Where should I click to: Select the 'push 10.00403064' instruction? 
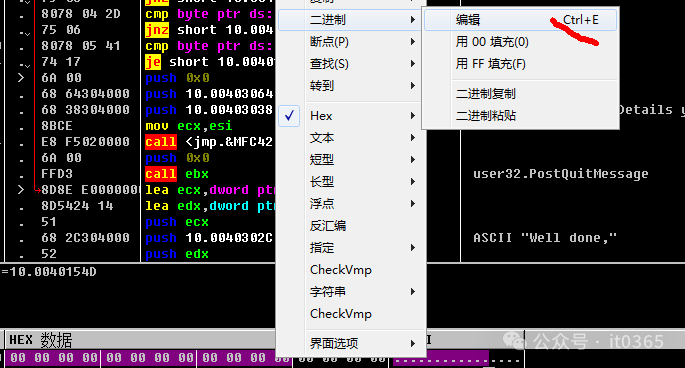click(x=209, y=94)
